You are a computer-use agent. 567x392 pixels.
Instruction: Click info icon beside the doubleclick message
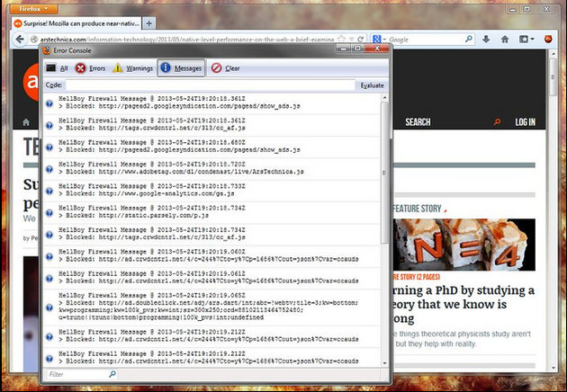click(x=49, y=307)
